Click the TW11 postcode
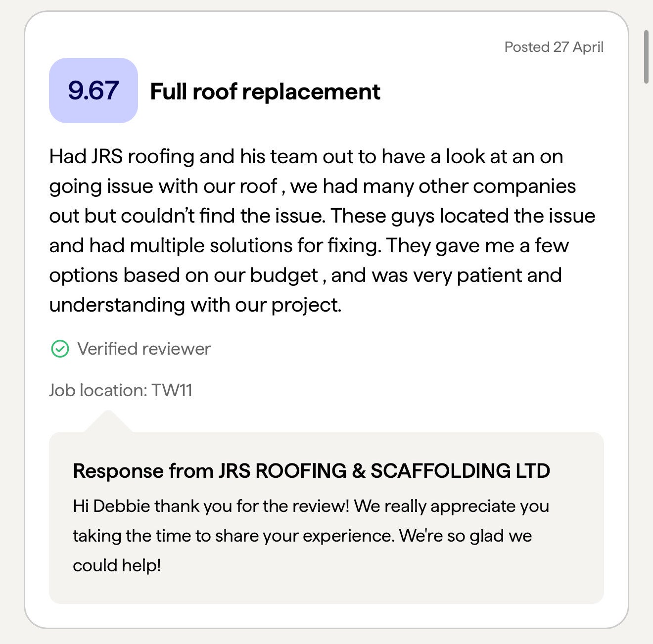Viewport: 653px width, 644px height. click(172, 390)
